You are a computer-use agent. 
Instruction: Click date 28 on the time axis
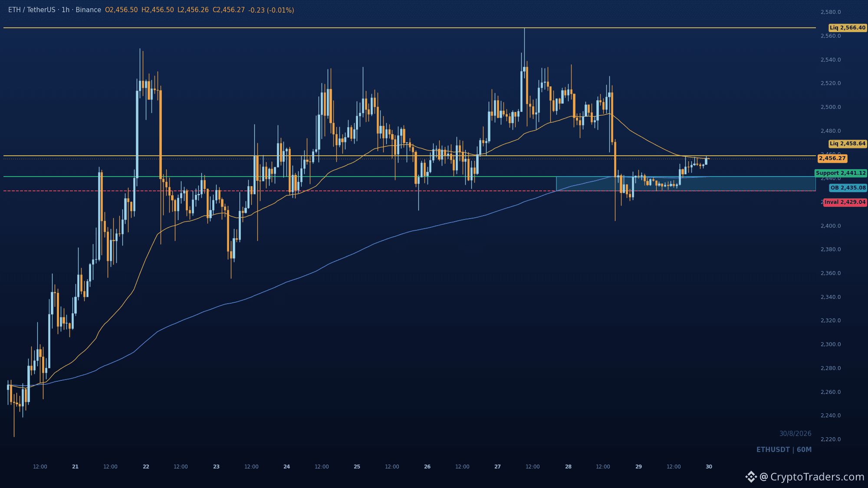[x=568, y=467]
